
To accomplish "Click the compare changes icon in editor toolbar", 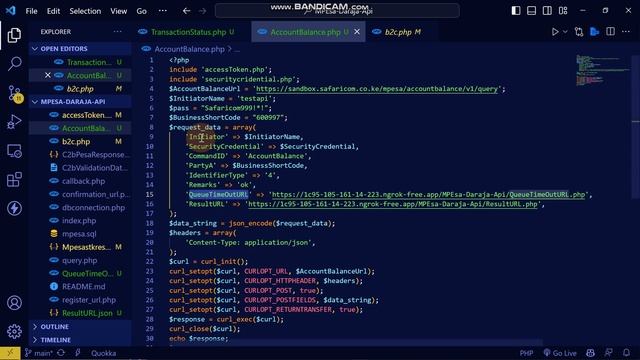I will (x=579, y=32).
